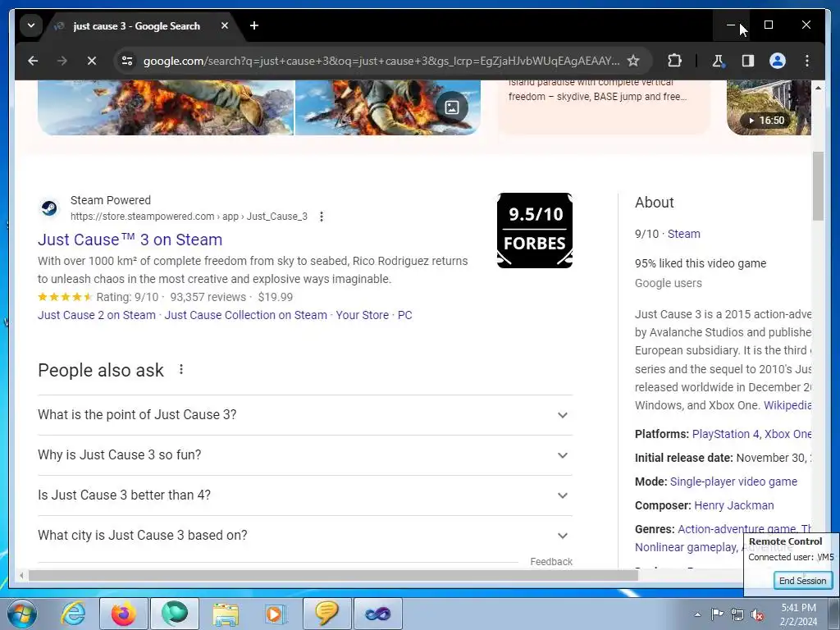Image resolution: width=840 pixels, height=630 pixels.
Task: Open the image gallery icon on game artwork
Action: pos(452,107)
